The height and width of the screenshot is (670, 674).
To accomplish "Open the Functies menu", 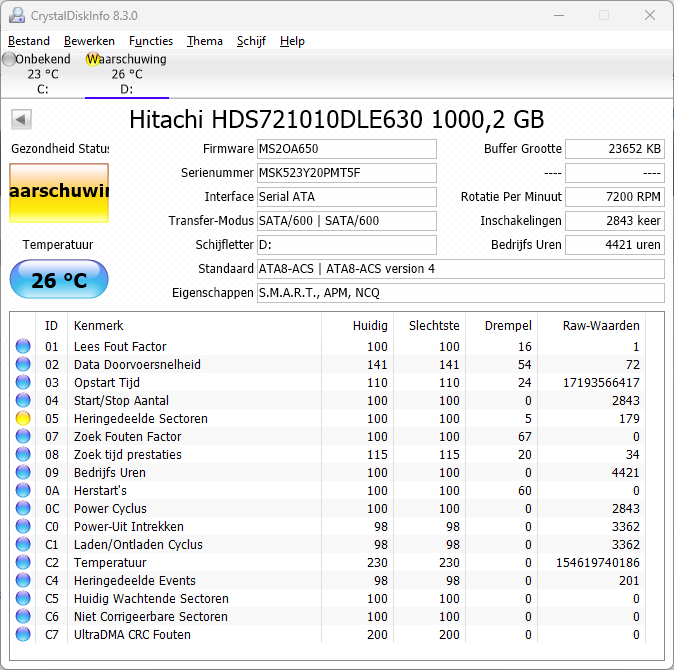I will pos(151,41).
